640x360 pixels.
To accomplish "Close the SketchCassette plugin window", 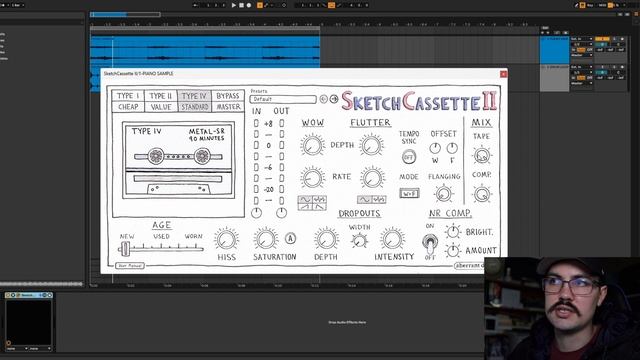I will pyautogui.click(x=503, y=74).
